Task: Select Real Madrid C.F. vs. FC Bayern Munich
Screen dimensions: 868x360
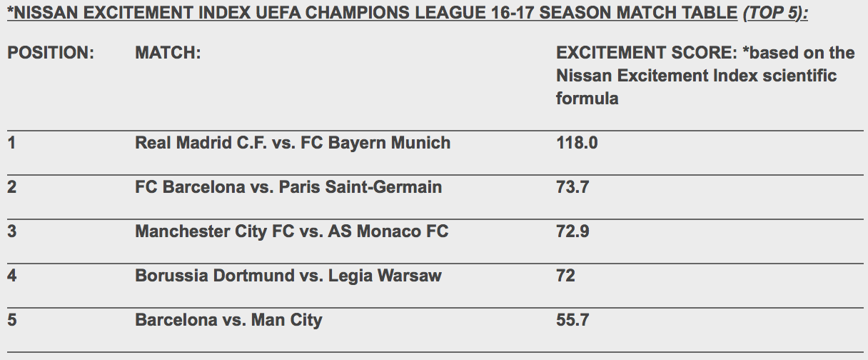Action: [293, 143]
